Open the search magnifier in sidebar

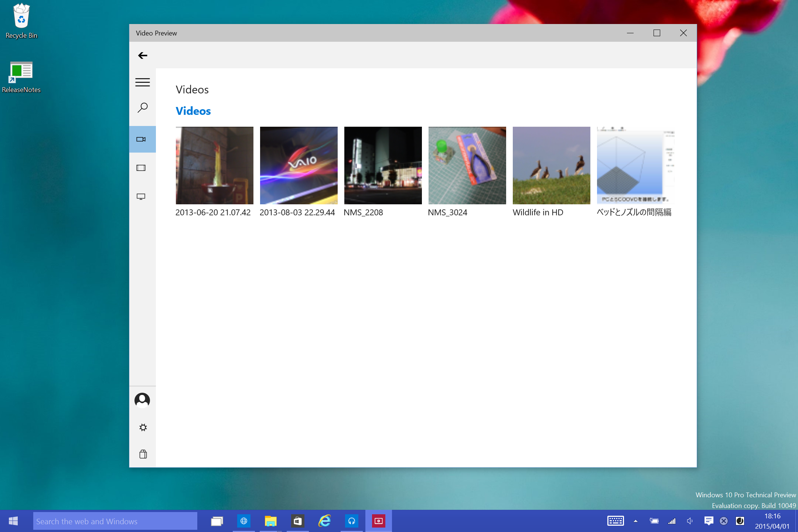coord(143,108)
